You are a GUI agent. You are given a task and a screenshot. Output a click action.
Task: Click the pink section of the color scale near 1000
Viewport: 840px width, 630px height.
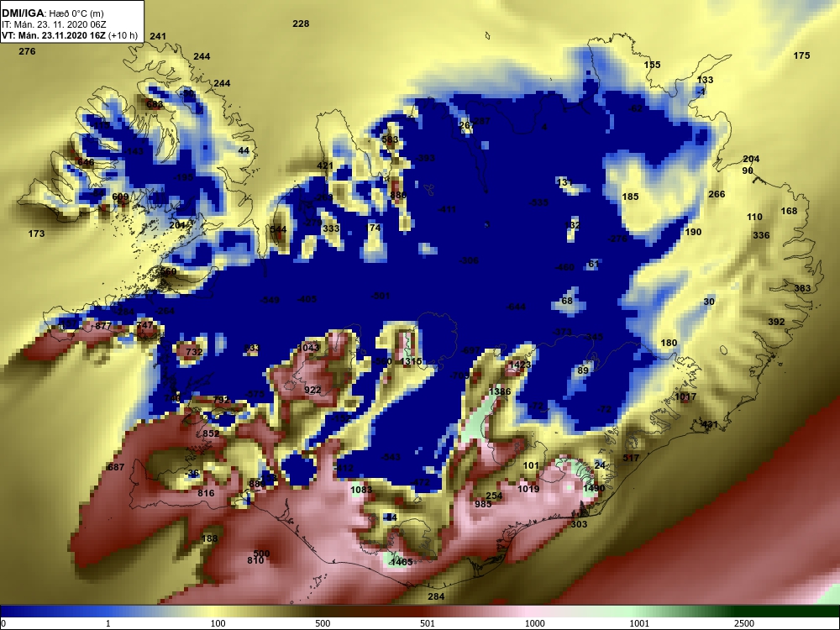530,612
